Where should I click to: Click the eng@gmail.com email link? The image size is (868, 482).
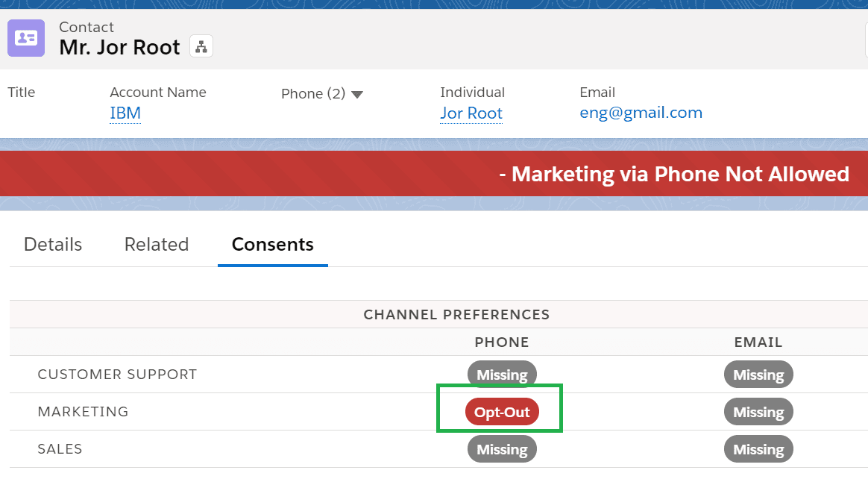point(641,112)
